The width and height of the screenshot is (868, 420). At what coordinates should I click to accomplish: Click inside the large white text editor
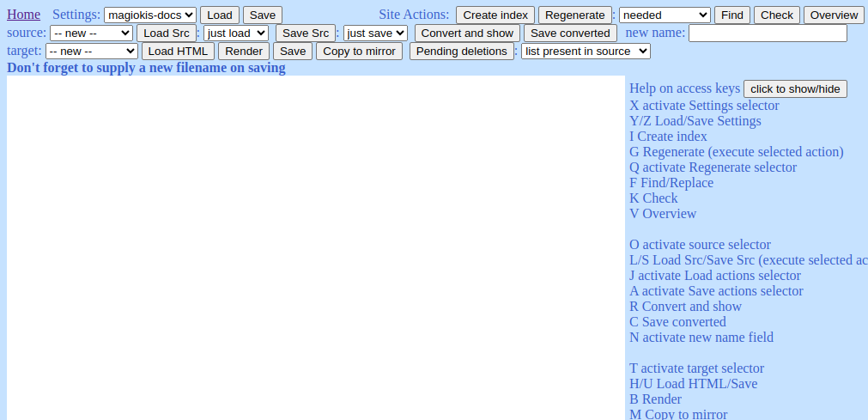tap(316, 247)
